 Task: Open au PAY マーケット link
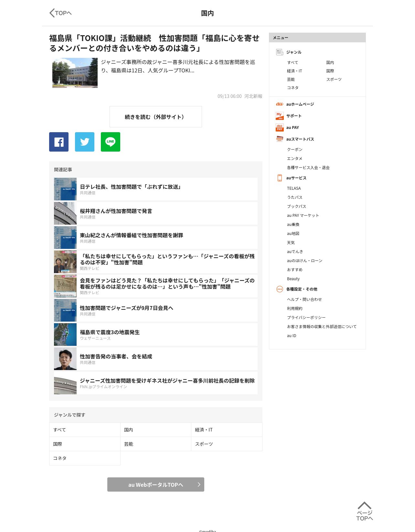[x=303, y=215]
